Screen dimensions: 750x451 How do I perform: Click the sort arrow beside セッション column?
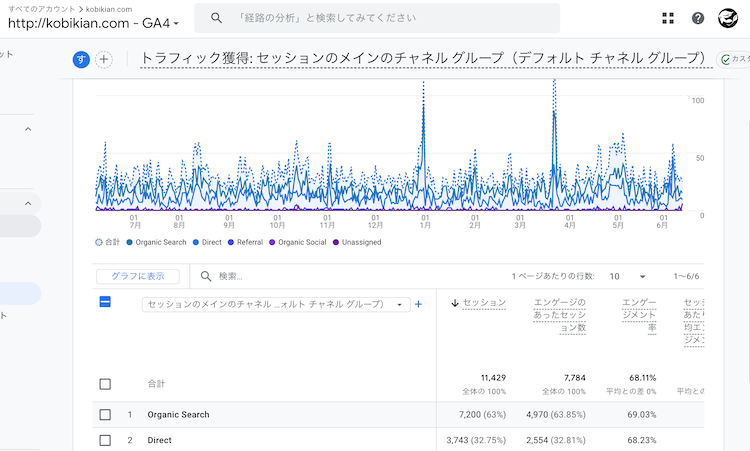[455, 303]
